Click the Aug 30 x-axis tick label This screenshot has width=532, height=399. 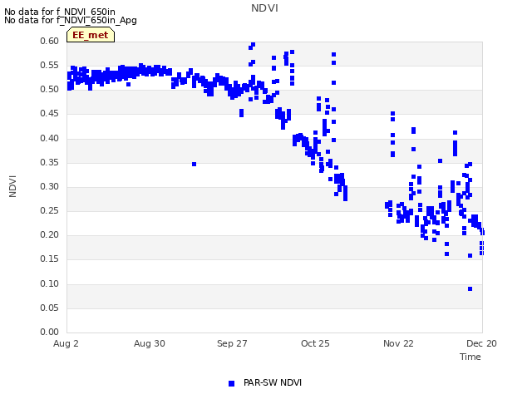pyautogui.click(x=150, y=343)
